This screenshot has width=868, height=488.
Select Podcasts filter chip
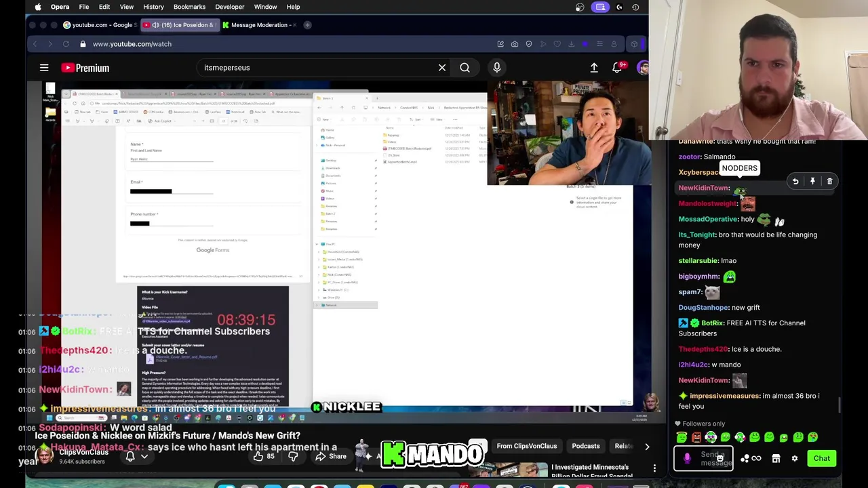(585, 446)
